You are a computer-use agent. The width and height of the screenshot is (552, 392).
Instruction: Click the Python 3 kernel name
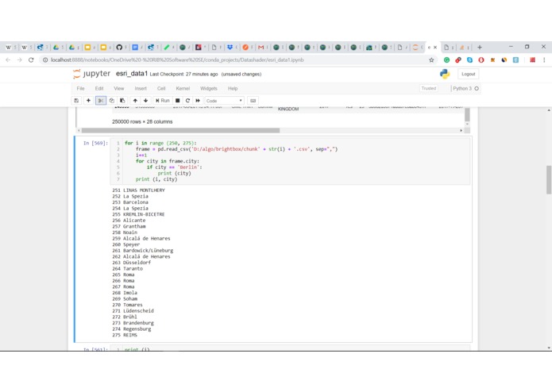462,89
